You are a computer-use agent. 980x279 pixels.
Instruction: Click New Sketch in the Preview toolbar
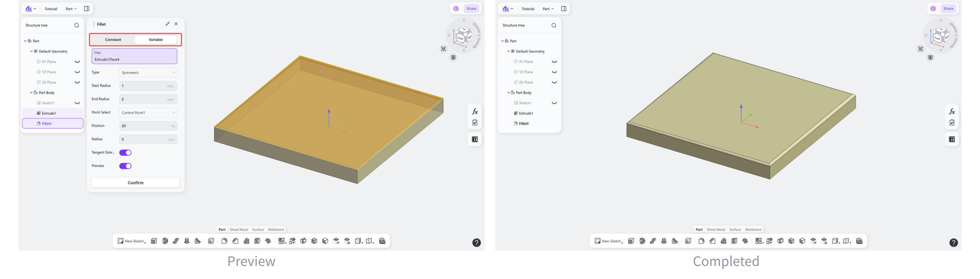tap(131, 241)
